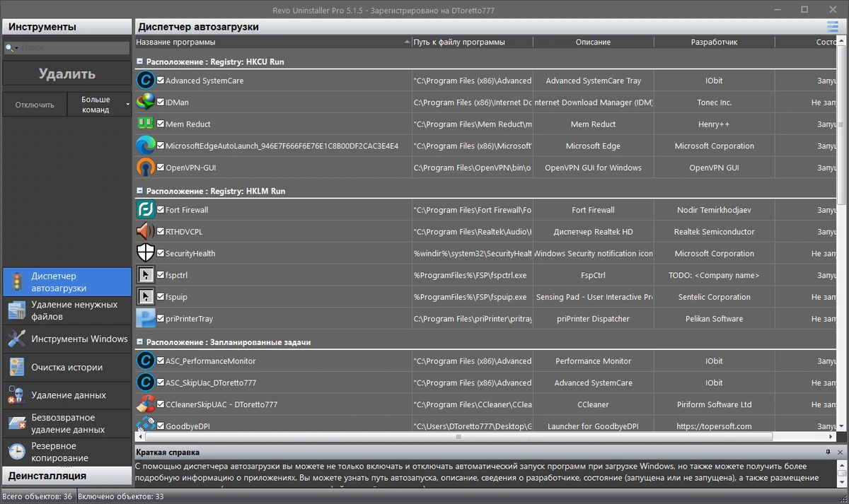This screenshot has width=849, height=504.
Task: Select Очистка истории in sidebar
Action: [67, 367]
